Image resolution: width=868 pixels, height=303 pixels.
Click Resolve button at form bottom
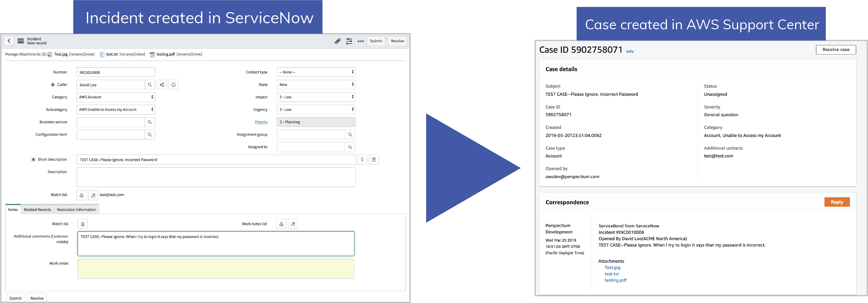[x=37, y=298]
